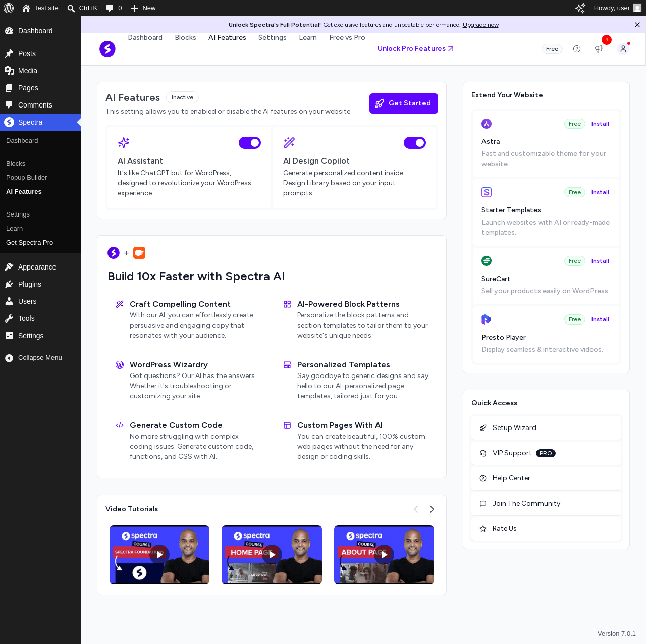Open the Test site home icon

click(x=26, y=8)
